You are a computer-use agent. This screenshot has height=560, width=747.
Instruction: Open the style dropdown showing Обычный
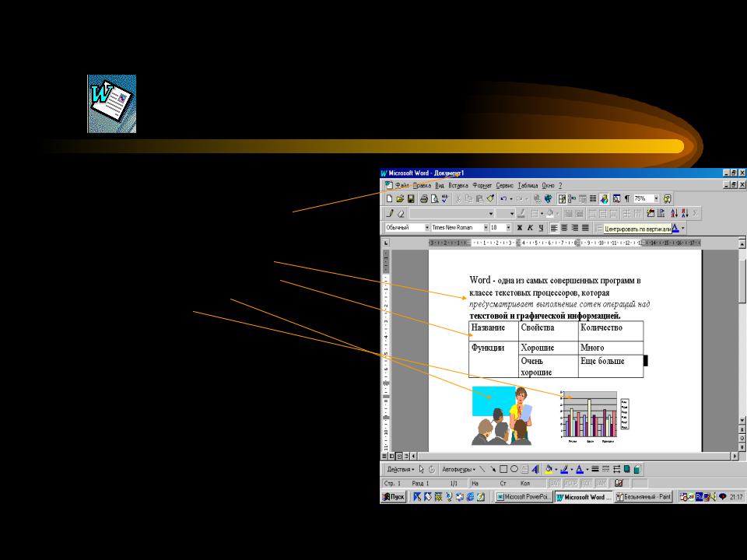click(427, 228)
